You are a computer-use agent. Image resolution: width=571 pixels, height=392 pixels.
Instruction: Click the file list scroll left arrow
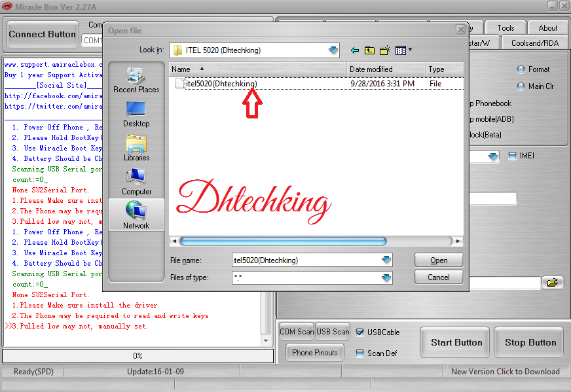[174, 241]
